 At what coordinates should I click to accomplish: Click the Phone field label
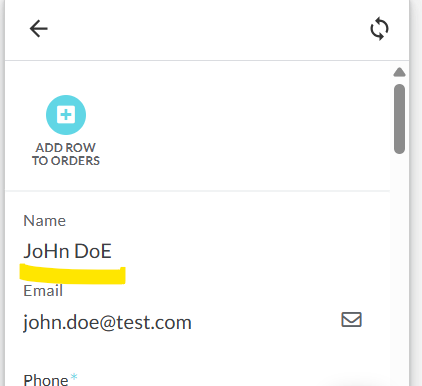(x=46, y=380)
